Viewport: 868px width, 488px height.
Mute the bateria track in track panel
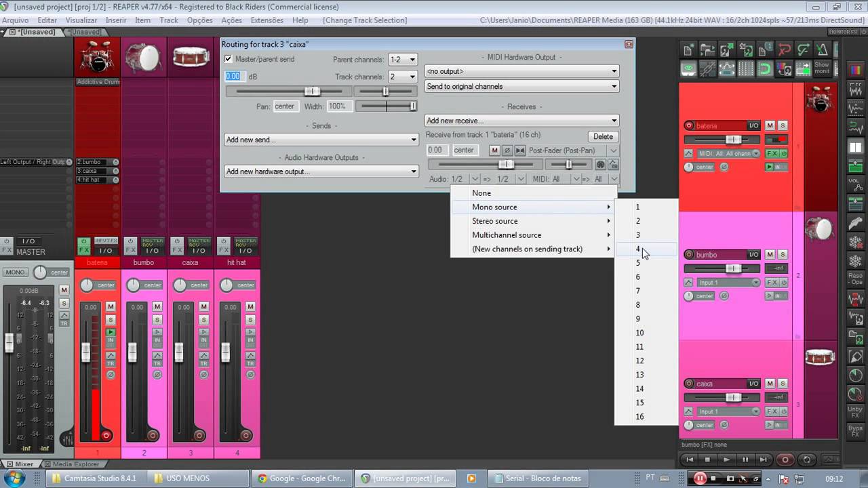pos(770,125)
